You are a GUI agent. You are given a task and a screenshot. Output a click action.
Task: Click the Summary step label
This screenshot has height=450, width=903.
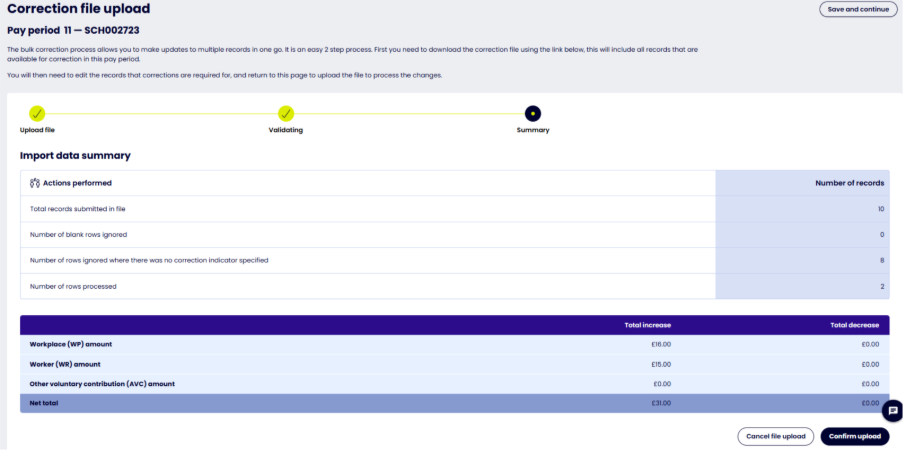533,130
